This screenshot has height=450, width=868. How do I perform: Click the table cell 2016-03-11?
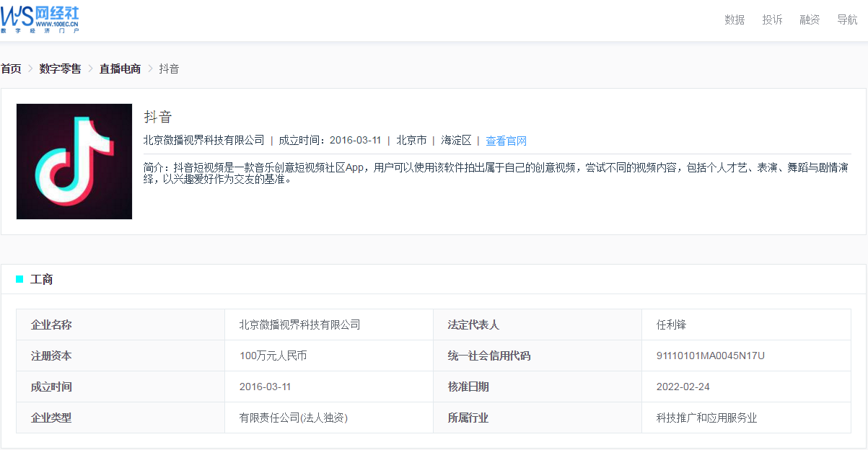[x=329, y=387]
